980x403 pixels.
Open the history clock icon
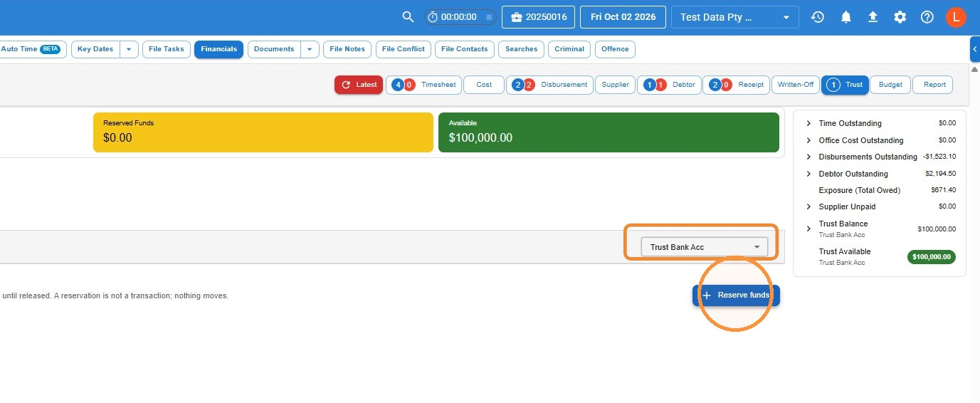coord(818,17)
